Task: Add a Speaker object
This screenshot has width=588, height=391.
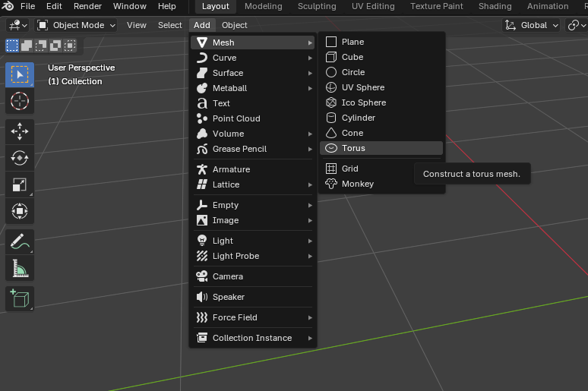Action: tap(253, 297)
